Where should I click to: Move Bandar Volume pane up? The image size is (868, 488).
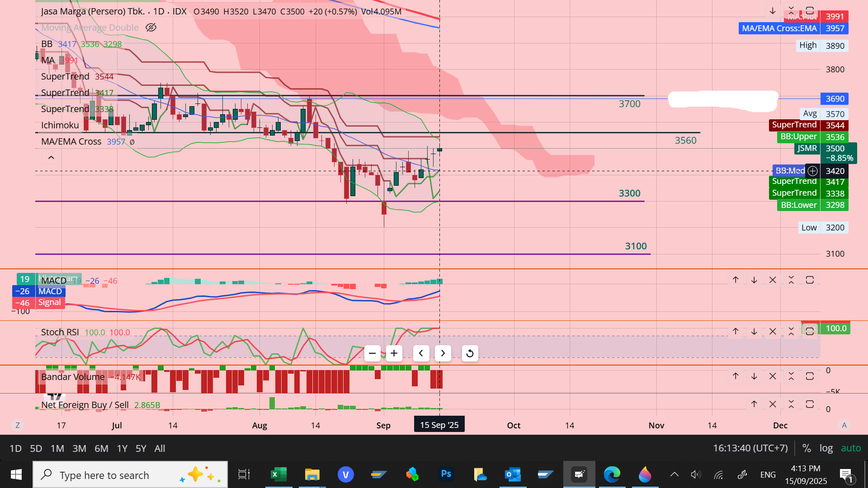[736, 376]
